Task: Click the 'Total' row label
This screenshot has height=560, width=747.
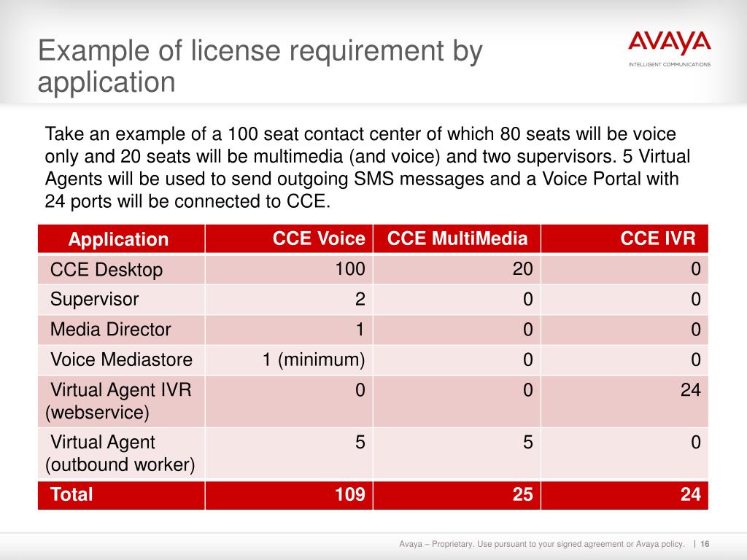Action: 71,494
